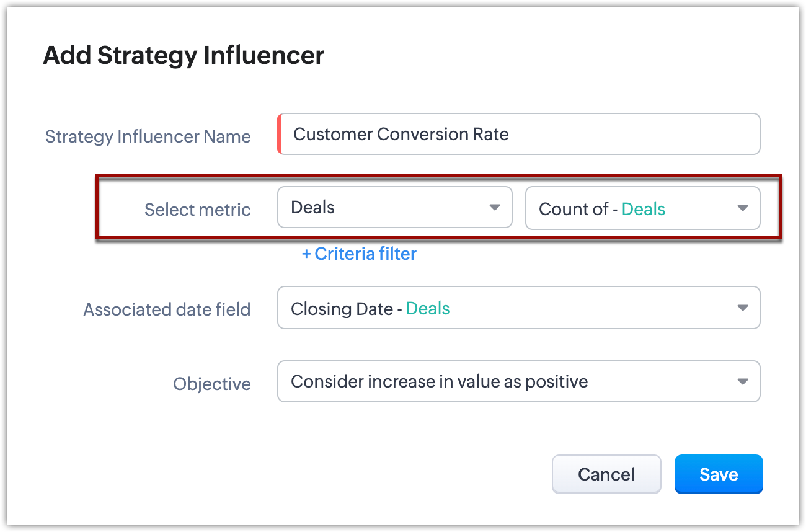The height and width of the screenshot is (532, 806).
Task: Click the Associated date field label
Action: point(167,309)
